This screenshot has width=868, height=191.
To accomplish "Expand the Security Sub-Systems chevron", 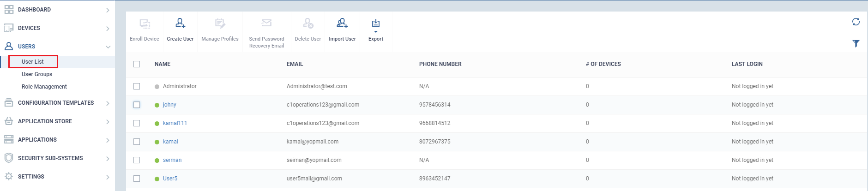I will point(108,158).
